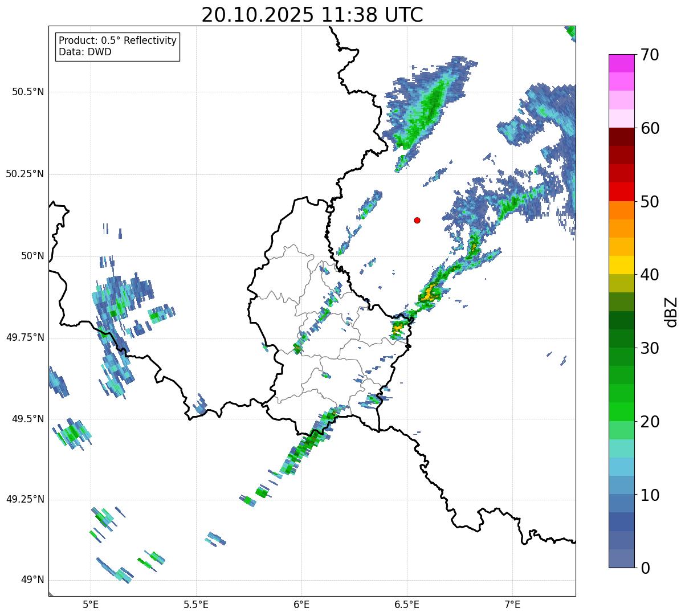Click the 60 colorbar tick label
This screenshot has width=685, height=616.
point(650,128)
